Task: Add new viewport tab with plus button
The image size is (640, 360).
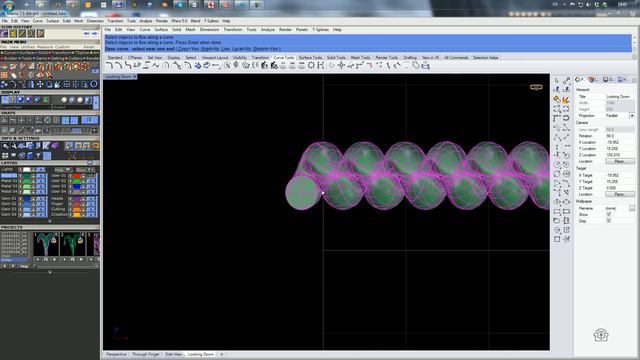Action: pyautogui.click(x=222, y=354)
